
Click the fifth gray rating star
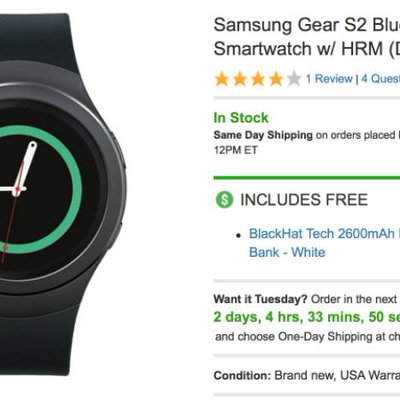(x=294, y=79)
